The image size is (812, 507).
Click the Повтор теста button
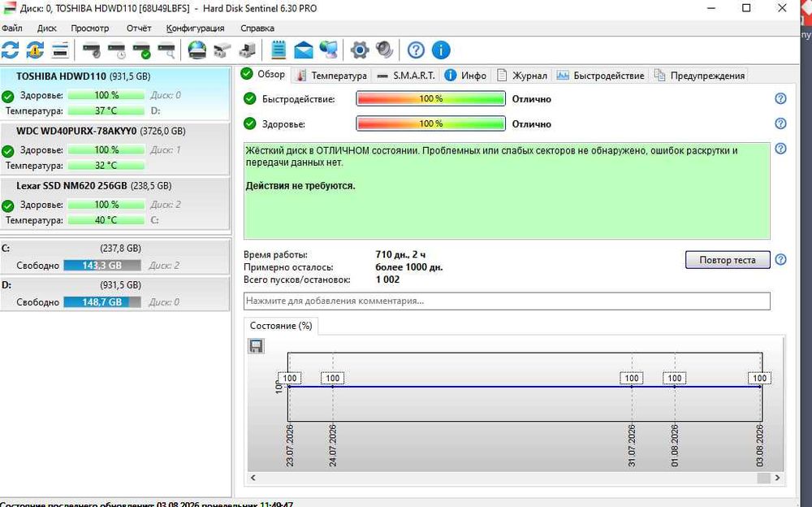727,260
